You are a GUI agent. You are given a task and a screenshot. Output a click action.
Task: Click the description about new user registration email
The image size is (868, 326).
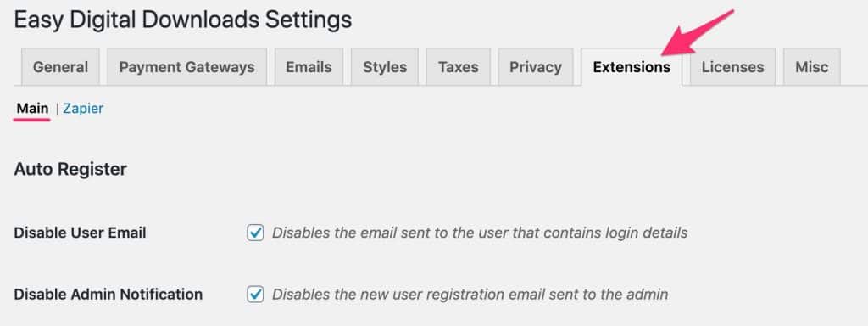pos(470,295)
